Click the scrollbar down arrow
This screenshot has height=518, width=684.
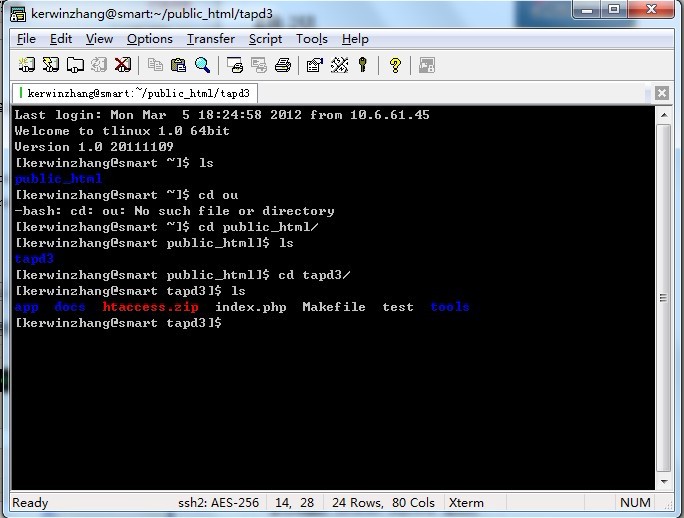click(x=664, y=481)
